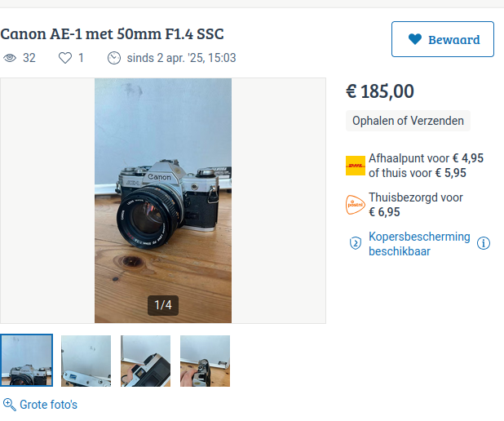Select the second thumbnail showing camera bottom
Screen dimensions: 504x421
86,361
